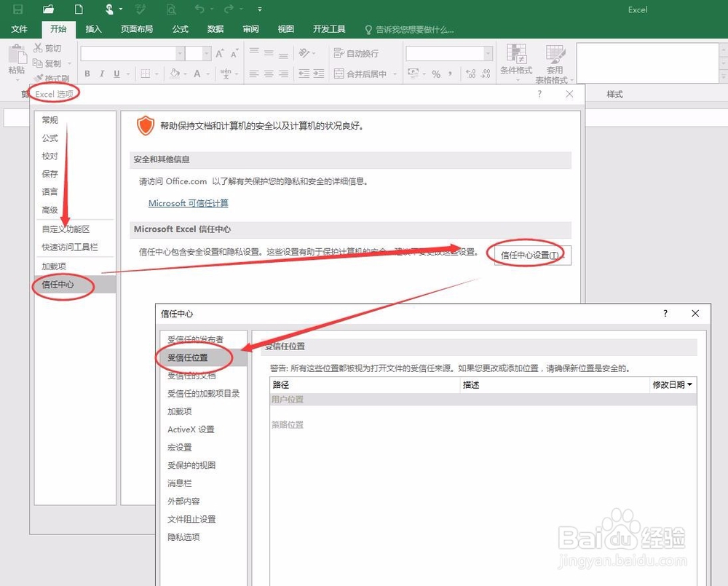Open the 文件 (File) tab
This screenshot has height=586, width=728.
pos(19,29)
